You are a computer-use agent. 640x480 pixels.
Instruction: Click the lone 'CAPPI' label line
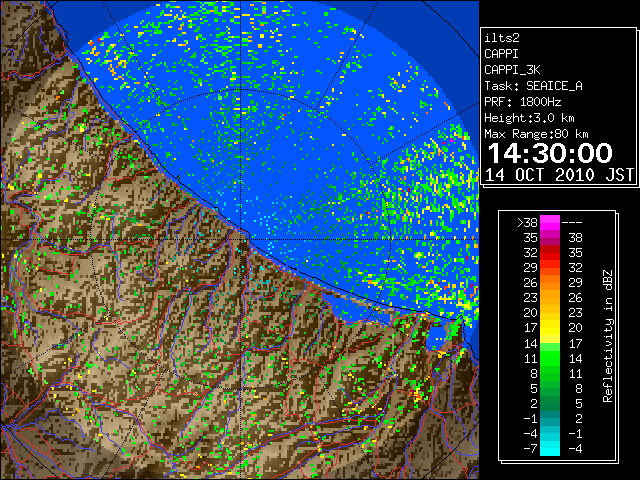coord(501,54)
